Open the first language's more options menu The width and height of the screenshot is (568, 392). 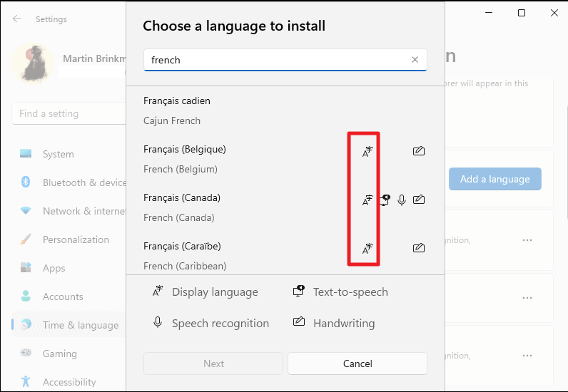tap(527, 240)
